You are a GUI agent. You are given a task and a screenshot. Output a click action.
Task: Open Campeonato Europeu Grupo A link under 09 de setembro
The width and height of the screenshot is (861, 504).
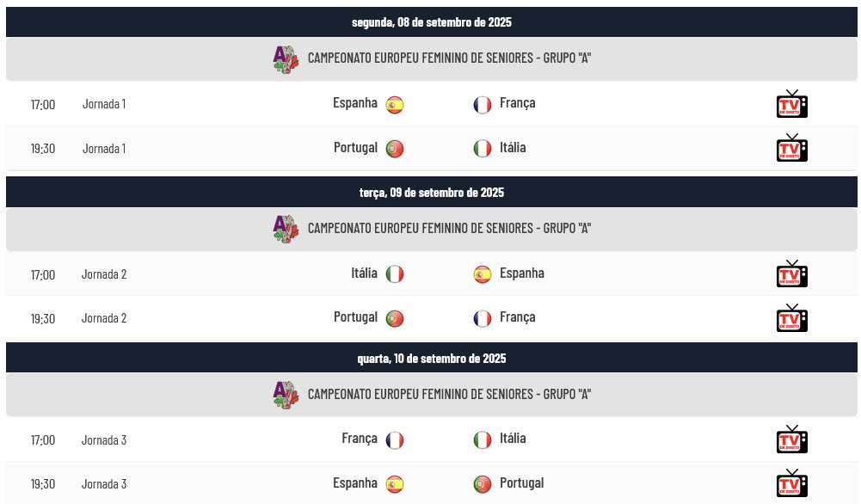point(449,229)
